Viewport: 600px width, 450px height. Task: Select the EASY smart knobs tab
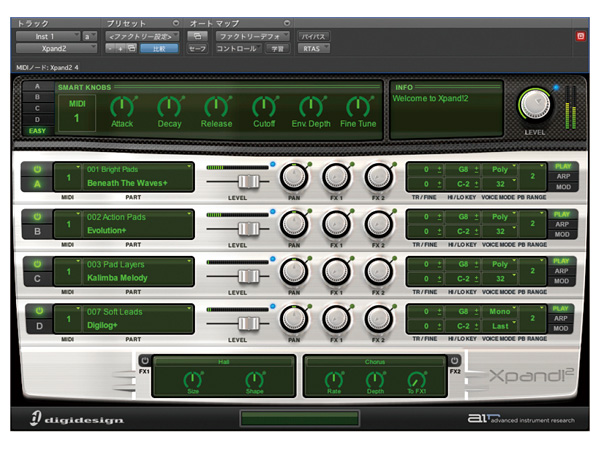38,131
